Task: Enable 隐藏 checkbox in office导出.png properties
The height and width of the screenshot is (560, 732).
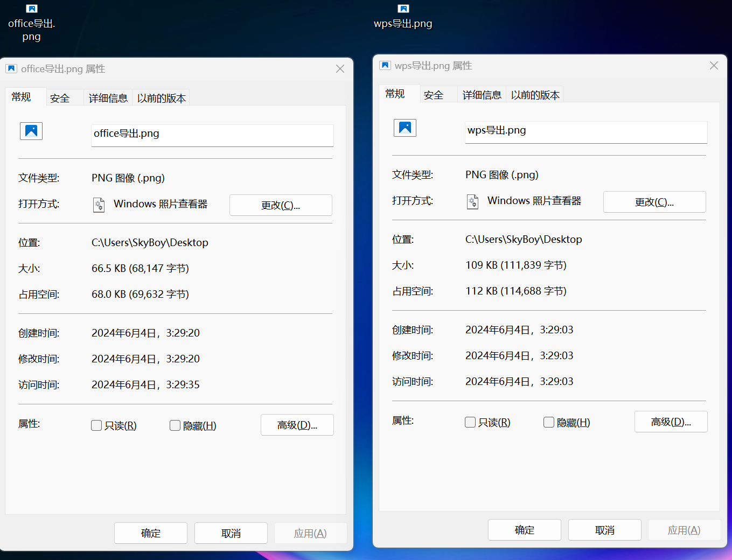Action: [x=175, y=425]
